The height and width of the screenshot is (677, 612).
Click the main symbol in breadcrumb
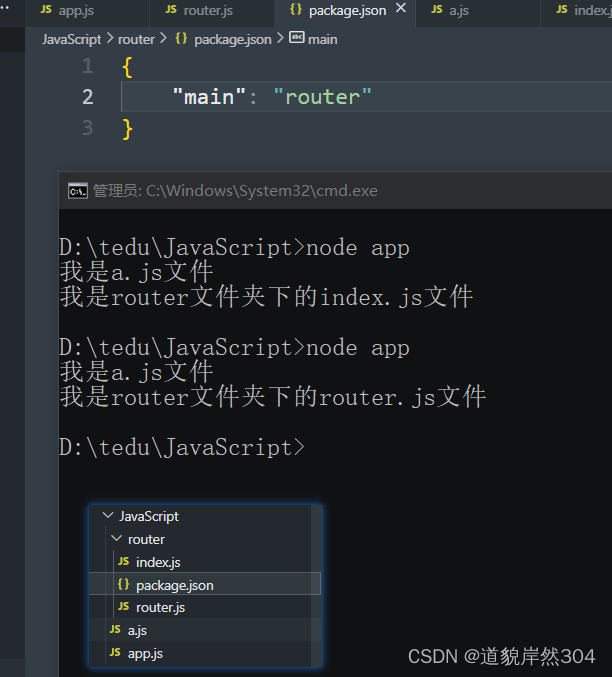tap(323, 39)
